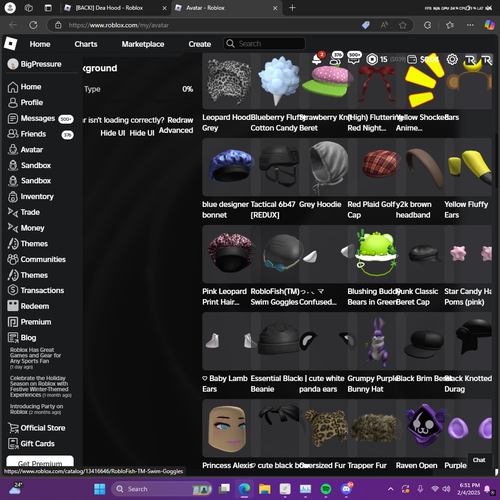Open the settings gear icon
The image size is (500, 500).
[x=452, y=59]
